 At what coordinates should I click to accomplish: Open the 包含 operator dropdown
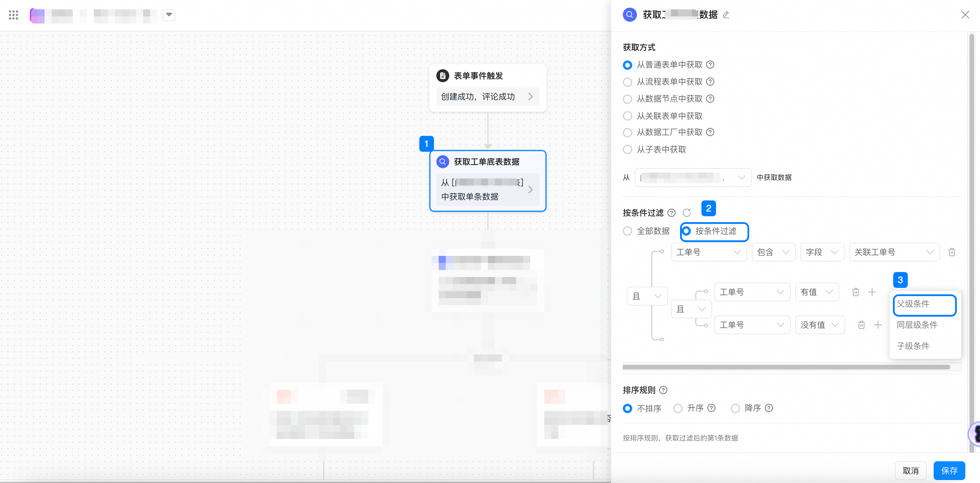(774, 252)
